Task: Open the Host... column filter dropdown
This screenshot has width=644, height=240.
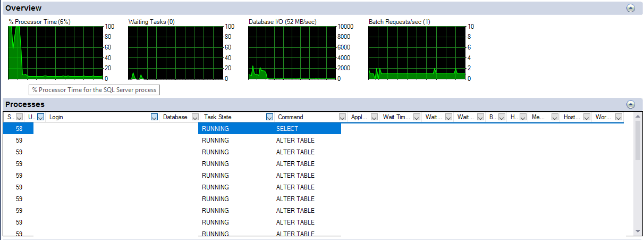Action: [x=587, y=117]
